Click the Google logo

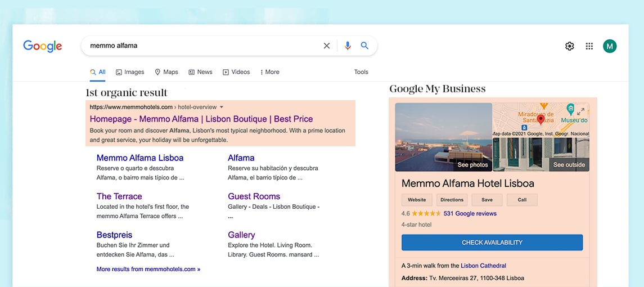click(x=43, y=46)
